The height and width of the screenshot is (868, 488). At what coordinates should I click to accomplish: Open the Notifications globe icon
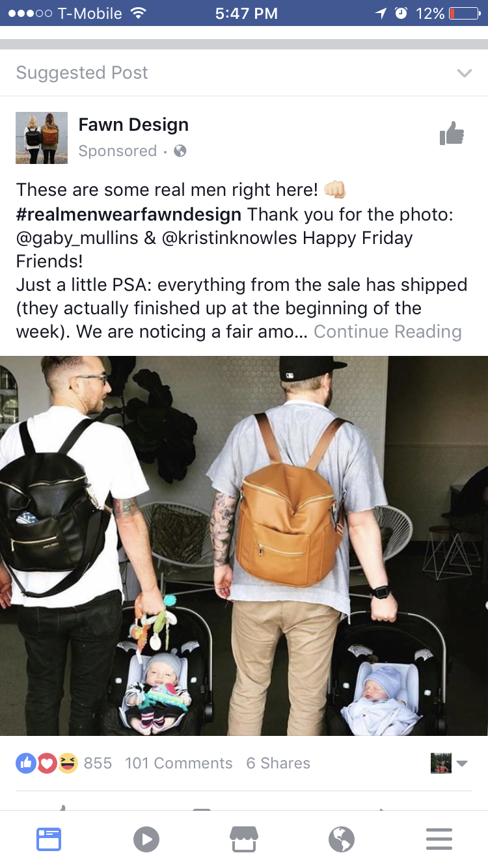342,839
